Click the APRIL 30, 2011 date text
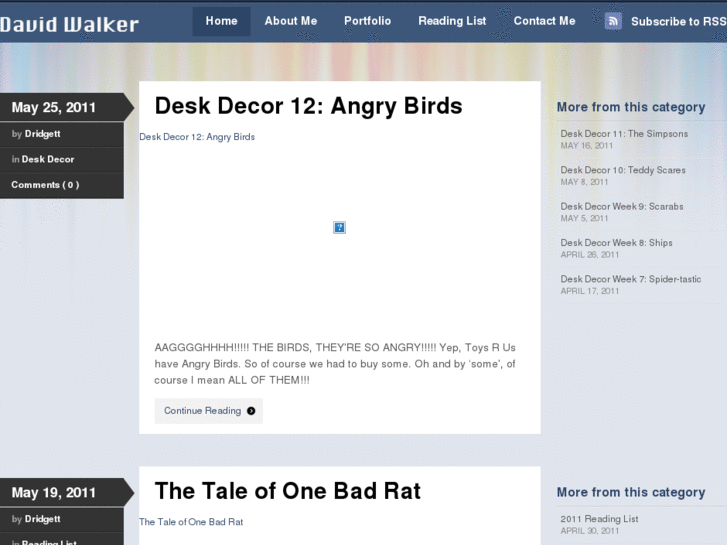Viewport: 727px width, 545px height. click(x=590, y=531)
